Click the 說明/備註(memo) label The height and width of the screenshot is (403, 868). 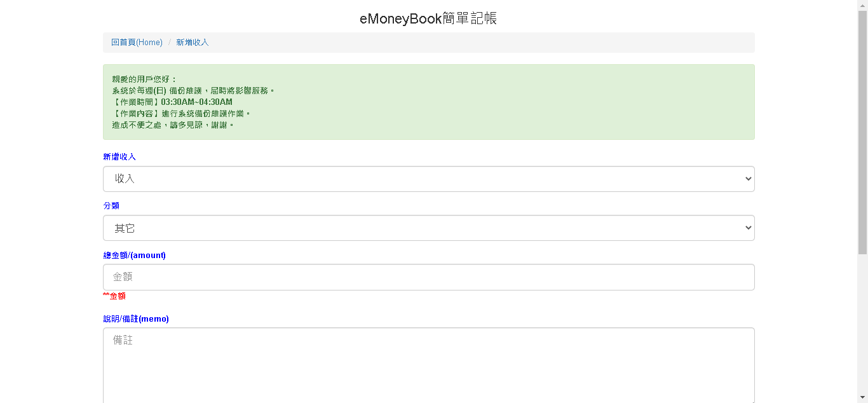(136, 318)
